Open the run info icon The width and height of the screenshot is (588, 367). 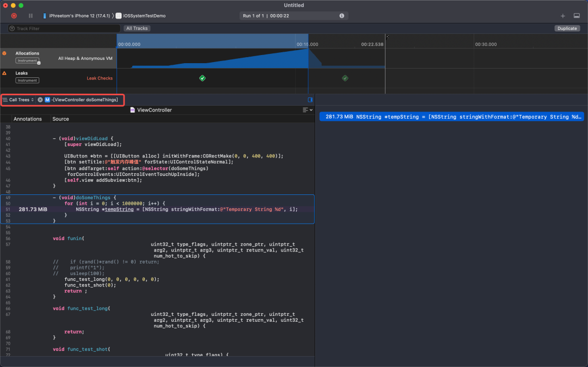[341, 16]
